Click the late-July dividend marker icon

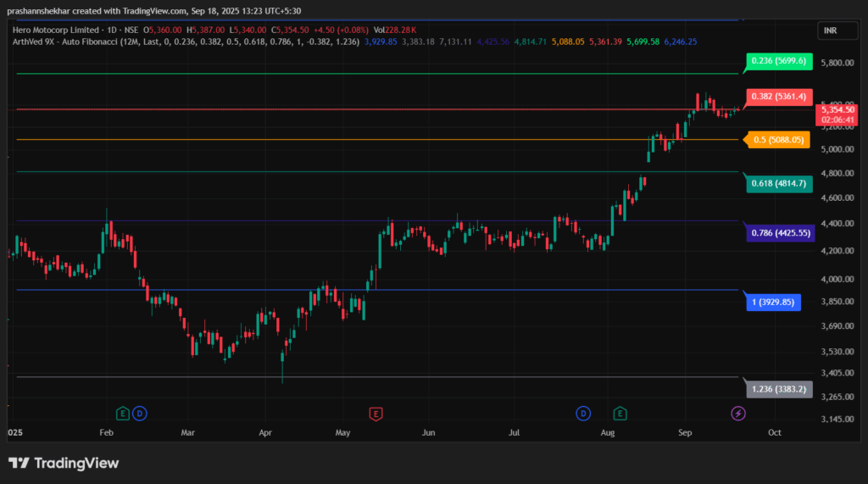coord(583,413)
